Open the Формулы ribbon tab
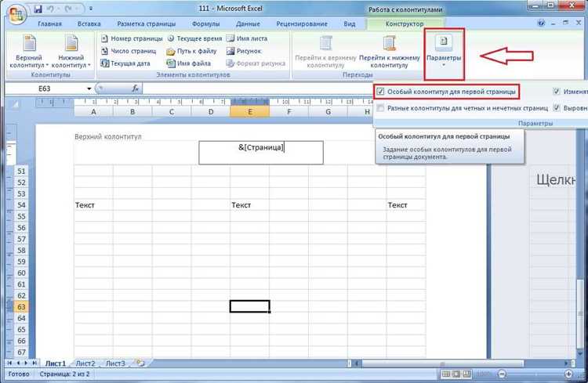The width and height of the screenshot is (588, 383). [205, 23]
